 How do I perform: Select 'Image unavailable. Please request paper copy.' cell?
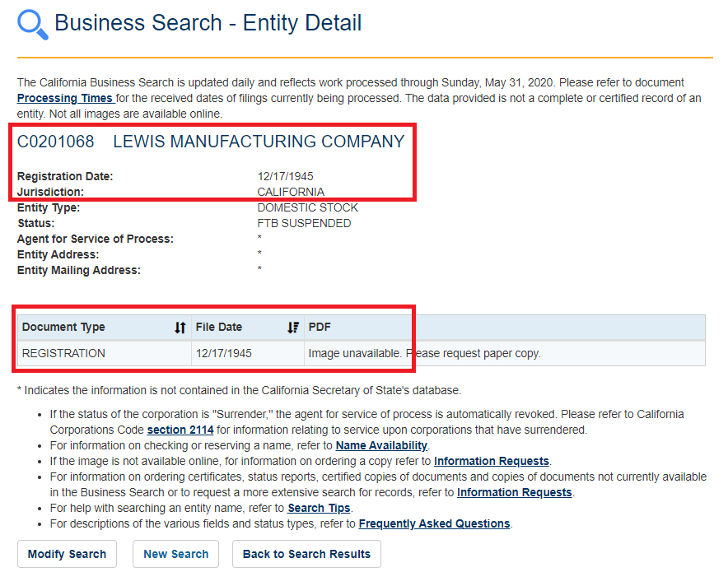click(x=505, y=354)
